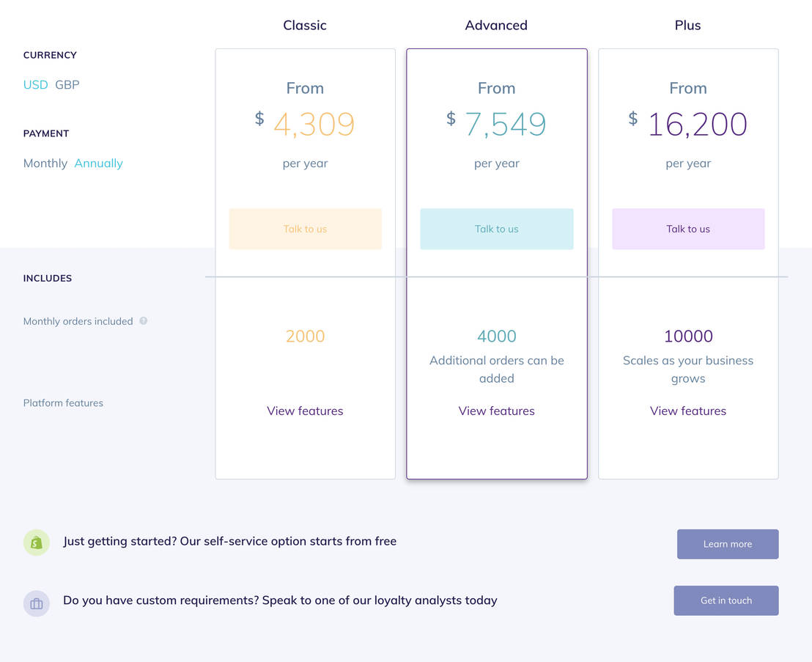
Task: Click the briefcase icon beside custom requirements message
Action: 36,603
